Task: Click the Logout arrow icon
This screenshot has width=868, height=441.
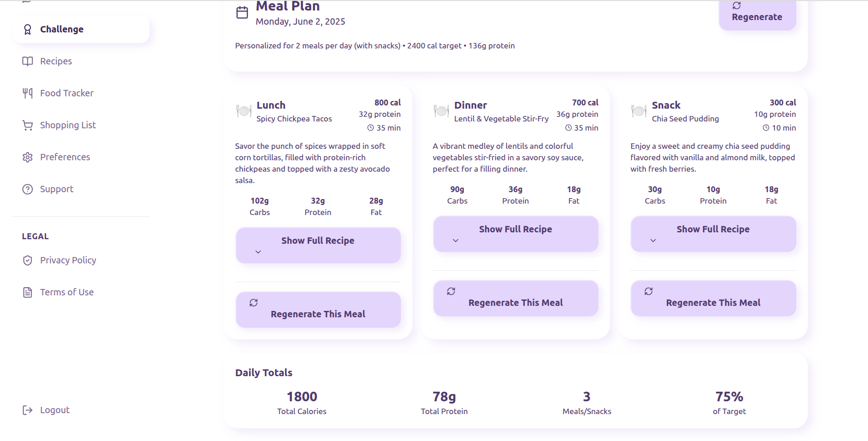Action: 27,410
